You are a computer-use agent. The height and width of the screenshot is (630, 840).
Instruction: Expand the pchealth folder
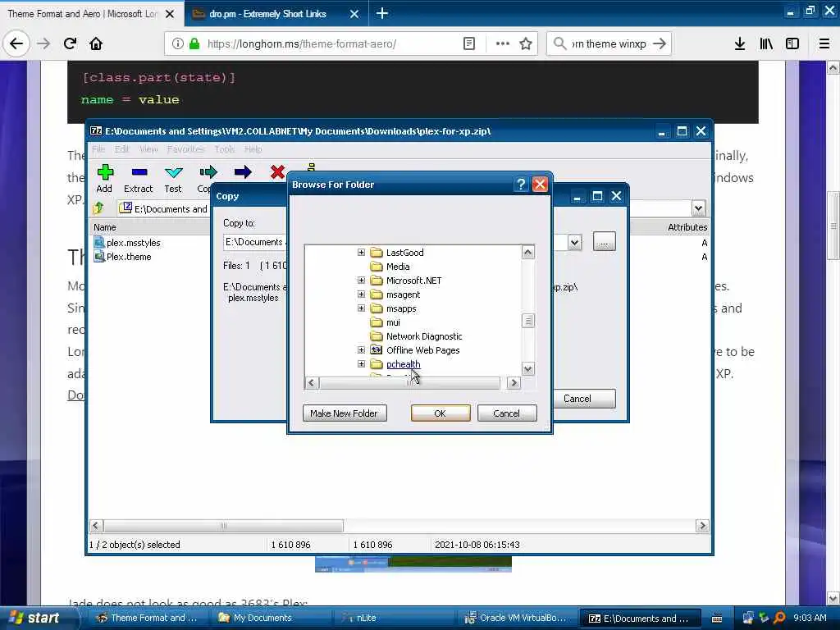[361, 363]
